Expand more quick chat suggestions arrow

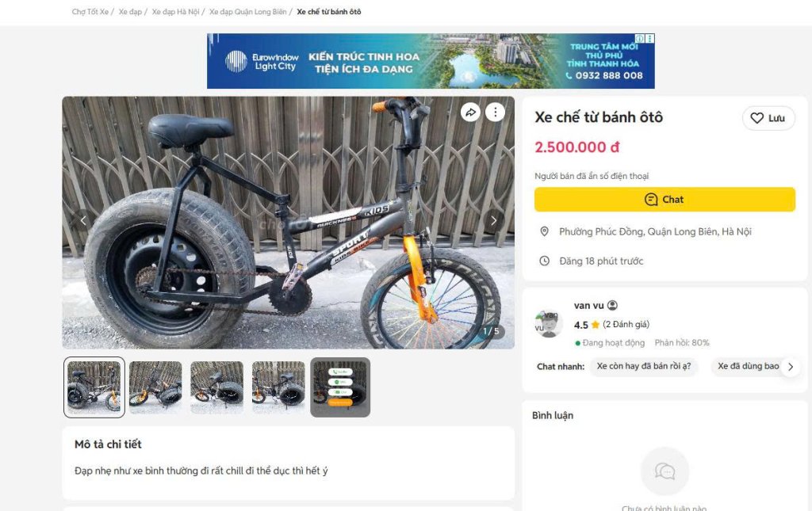[x=791, y=367]
